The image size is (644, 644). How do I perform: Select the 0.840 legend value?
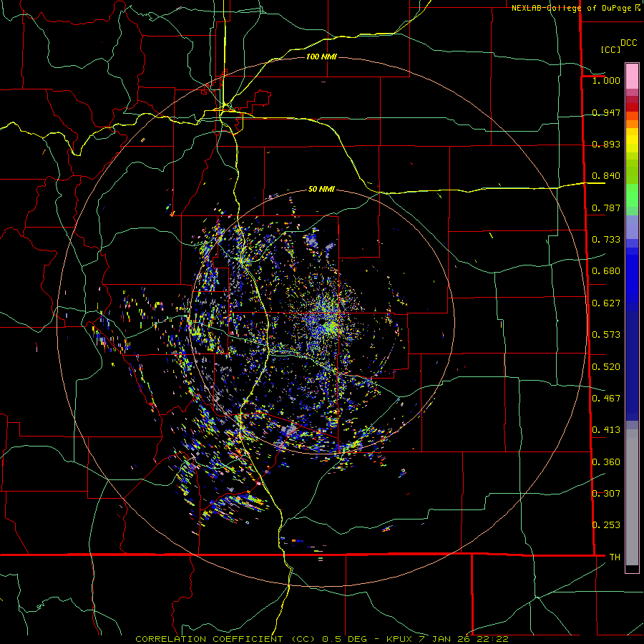(x=606, y=176)
